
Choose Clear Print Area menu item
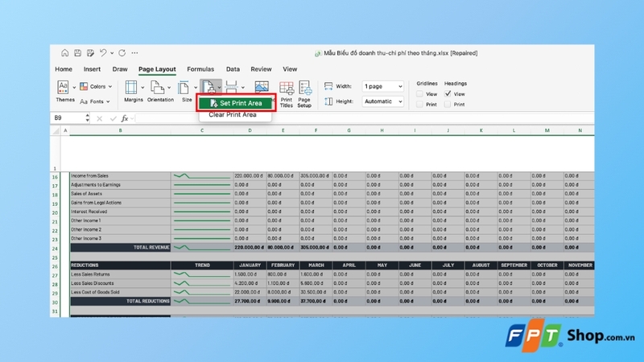233,114
